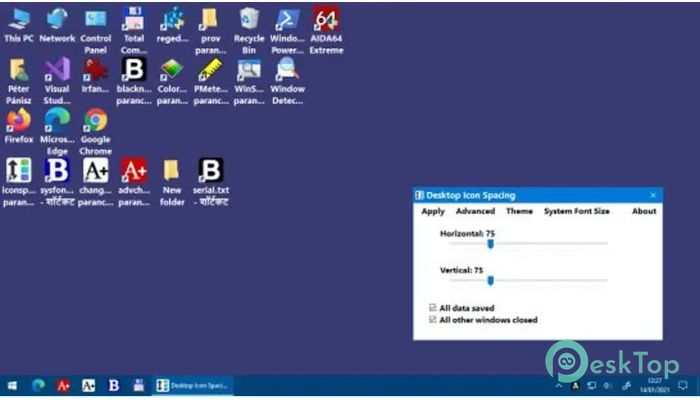Toggle the All data saved checkbox
This screenshot has height=400, width=700.
coord(432,308)
